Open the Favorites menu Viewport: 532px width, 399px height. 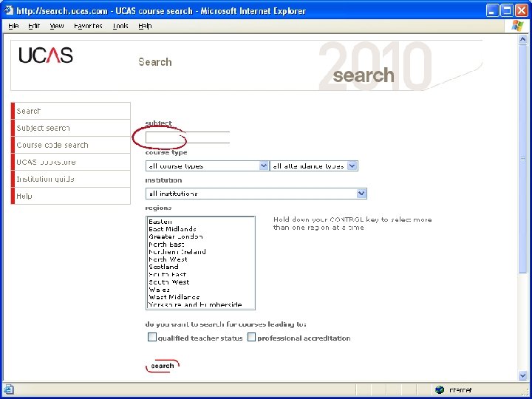click(x=88, y=26)
